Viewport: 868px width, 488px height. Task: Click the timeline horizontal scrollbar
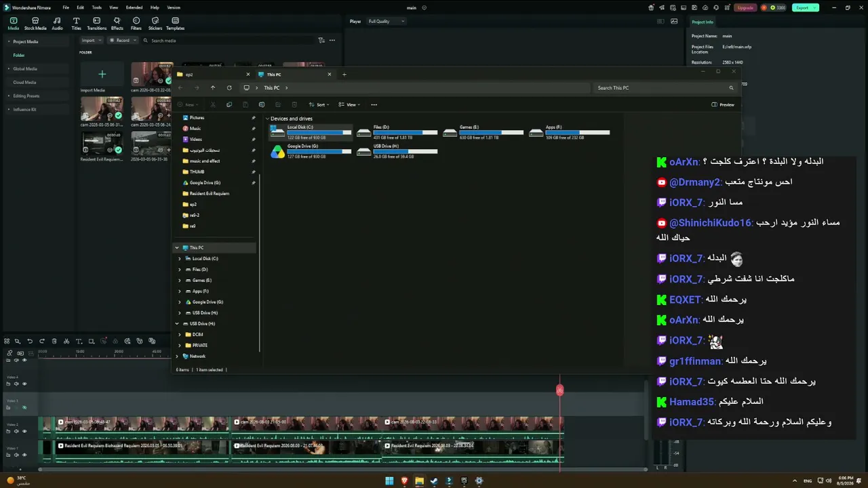342,469
